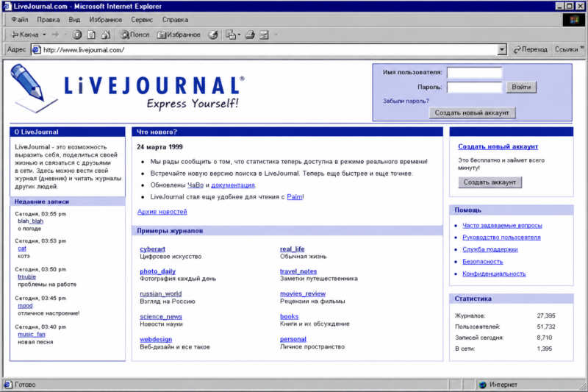Open the Справка menu
Image resolution: width=588 pixels, height=392 pixels.
pos(175,20)
